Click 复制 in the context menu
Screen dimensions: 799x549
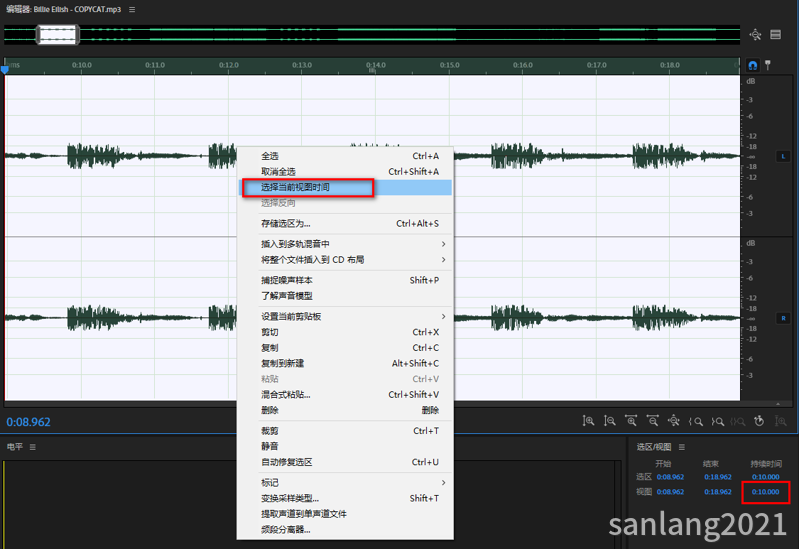pyautogui.click(x=345, y=348)
